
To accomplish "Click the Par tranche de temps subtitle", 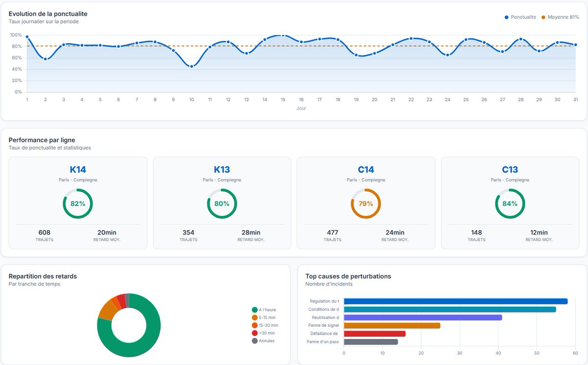I will coord(34,284).
